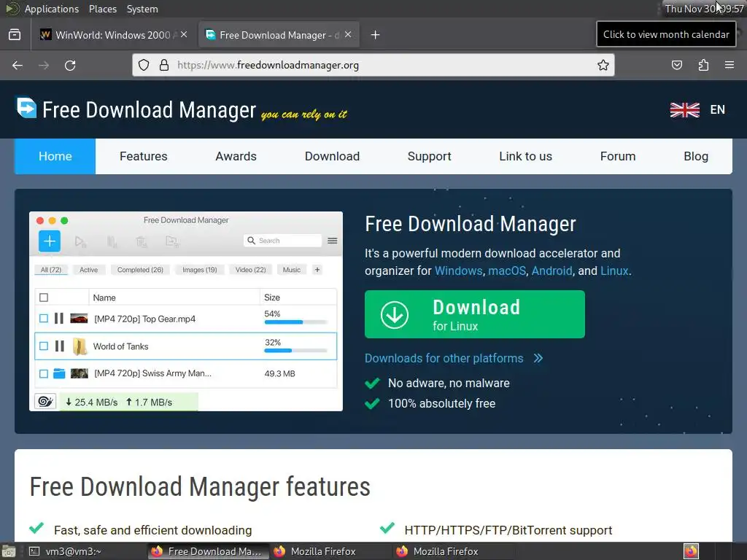Image resolution: width=747 pixels, height=560 pixels.
Task: Open the System menu in top panel
Action: [x=142, y=9]
